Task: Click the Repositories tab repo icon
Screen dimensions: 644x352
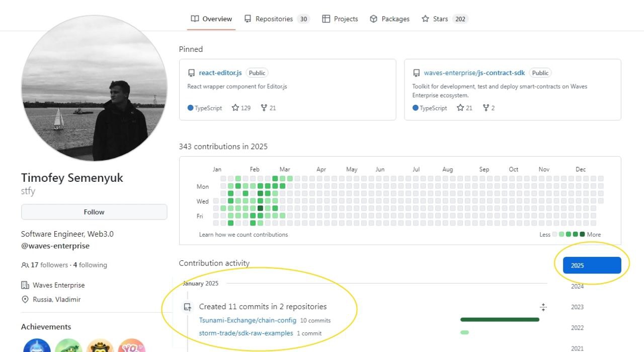Action: [248, 19]
